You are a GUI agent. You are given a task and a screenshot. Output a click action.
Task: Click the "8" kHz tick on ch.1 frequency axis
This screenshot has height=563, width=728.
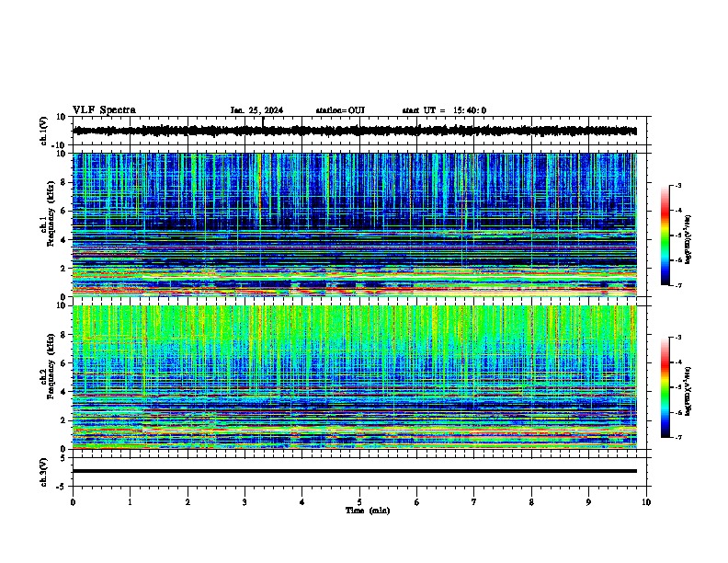tap(63, 182)
